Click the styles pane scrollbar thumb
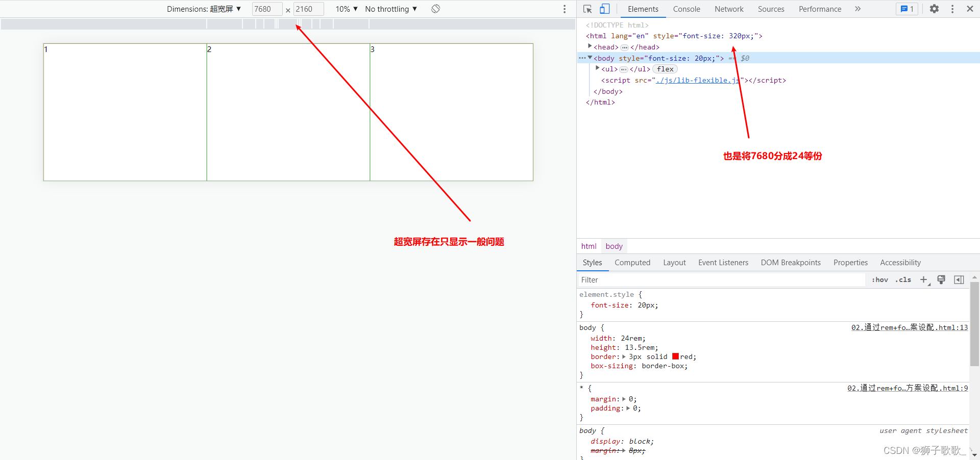Screen dimensions: 980x460 (974, 324)
